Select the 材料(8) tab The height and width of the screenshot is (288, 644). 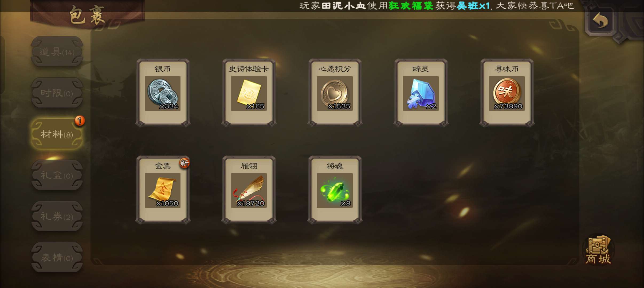[57, 134]
